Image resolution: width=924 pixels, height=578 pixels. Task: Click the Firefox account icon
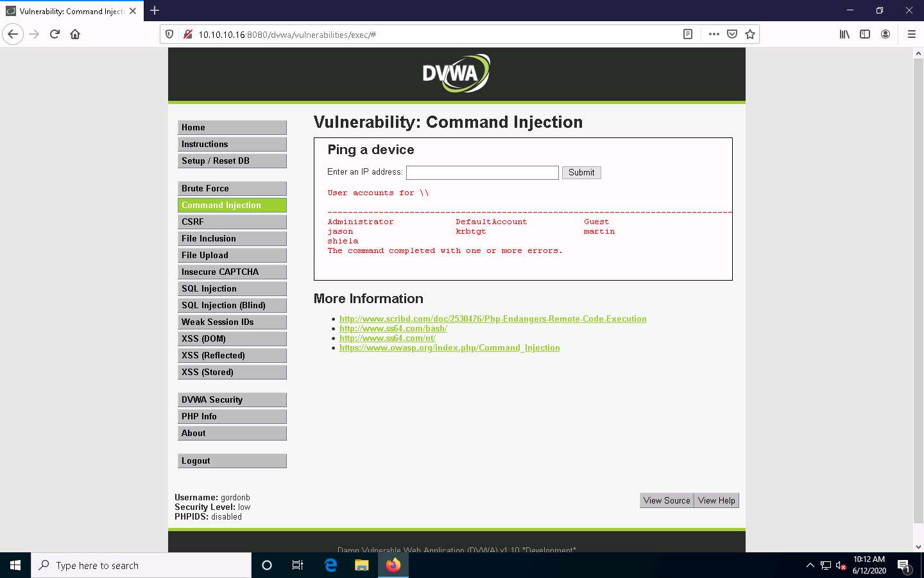point(886,34)
